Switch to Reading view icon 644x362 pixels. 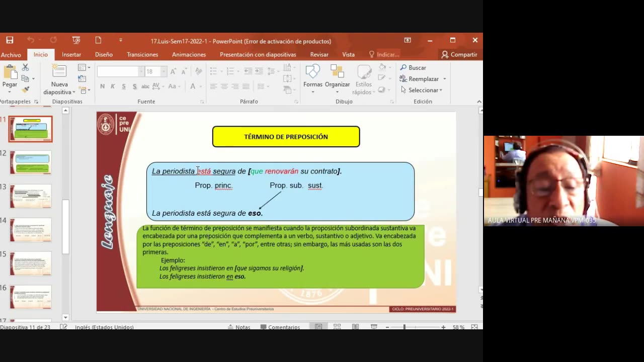pyautogui.click(x=355, y=327)
